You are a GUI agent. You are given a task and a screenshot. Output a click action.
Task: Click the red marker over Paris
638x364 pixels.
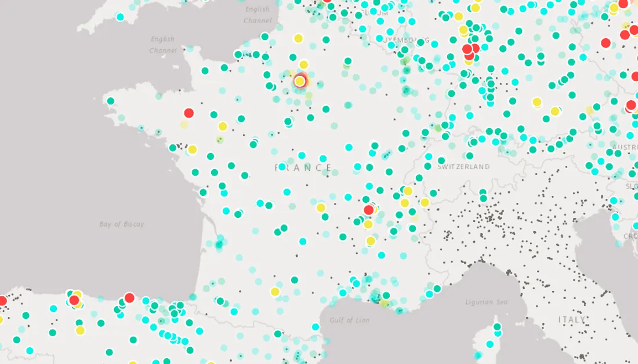click(x=300, y=81)
